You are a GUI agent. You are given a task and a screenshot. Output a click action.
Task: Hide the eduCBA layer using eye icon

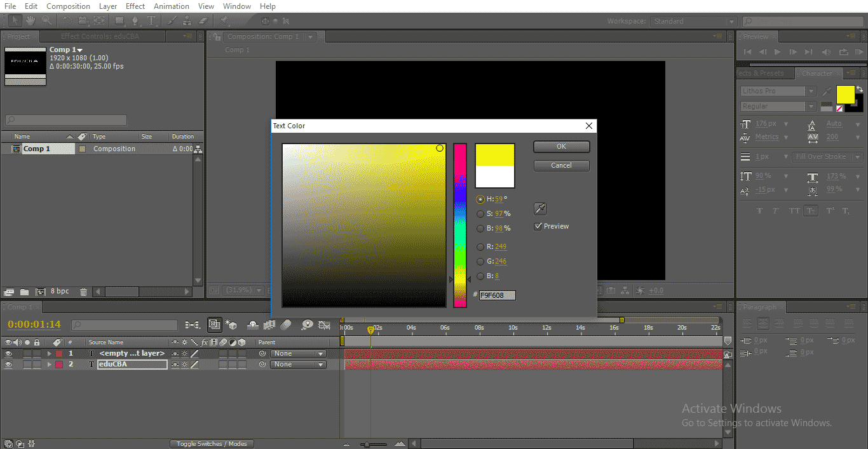[8, 365]
